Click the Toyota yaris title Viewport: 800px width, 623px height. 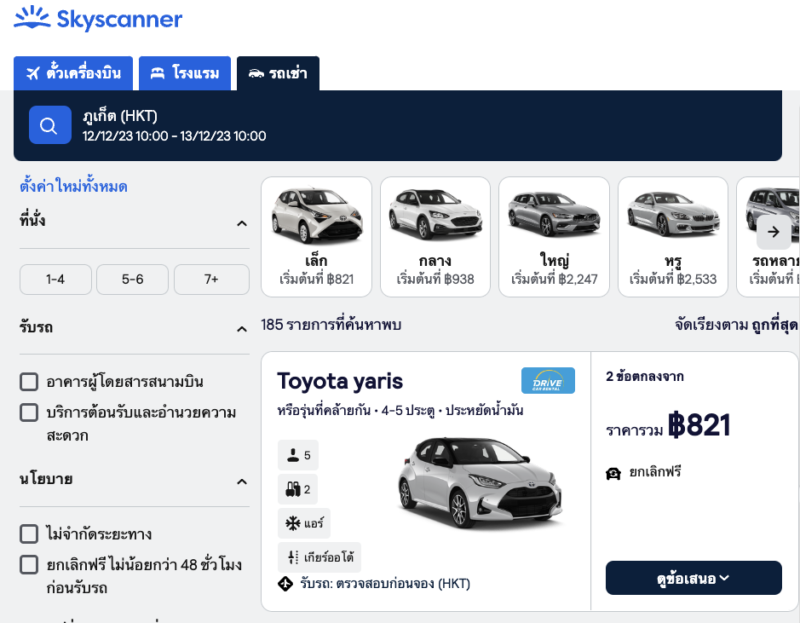pyautogui.click(x=340, y=381)
